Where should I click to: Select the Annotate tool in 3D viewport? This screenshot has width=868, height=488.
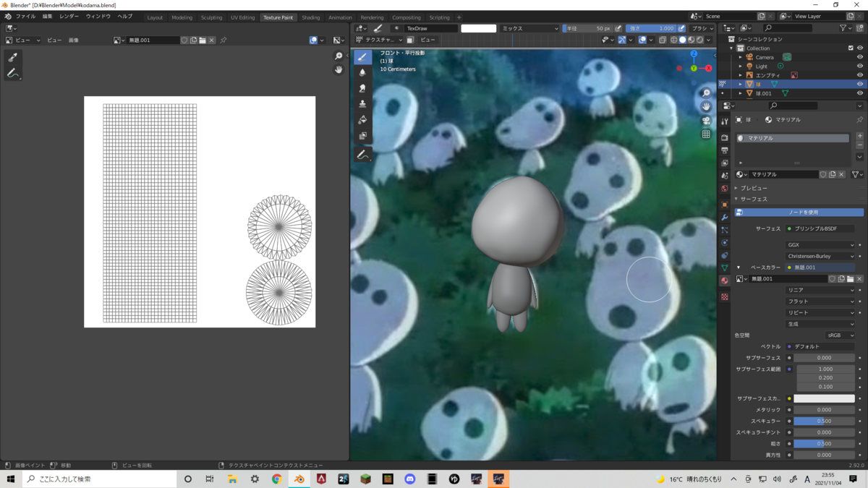[x=362, y=155]
